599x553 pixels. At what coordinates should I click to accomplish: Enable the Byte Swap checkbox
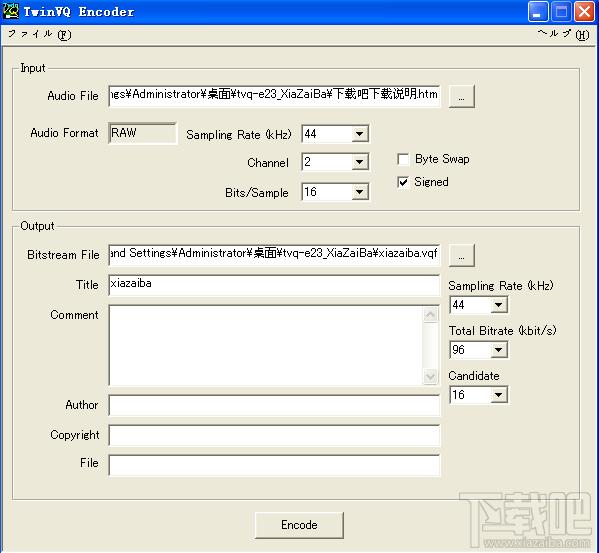point(403,159)
